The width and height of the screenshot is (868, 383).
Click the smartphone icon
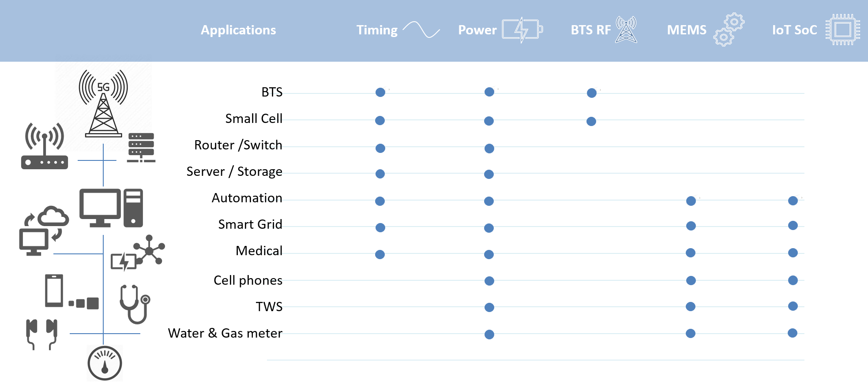pyautogui.click(x=54, y=290)
